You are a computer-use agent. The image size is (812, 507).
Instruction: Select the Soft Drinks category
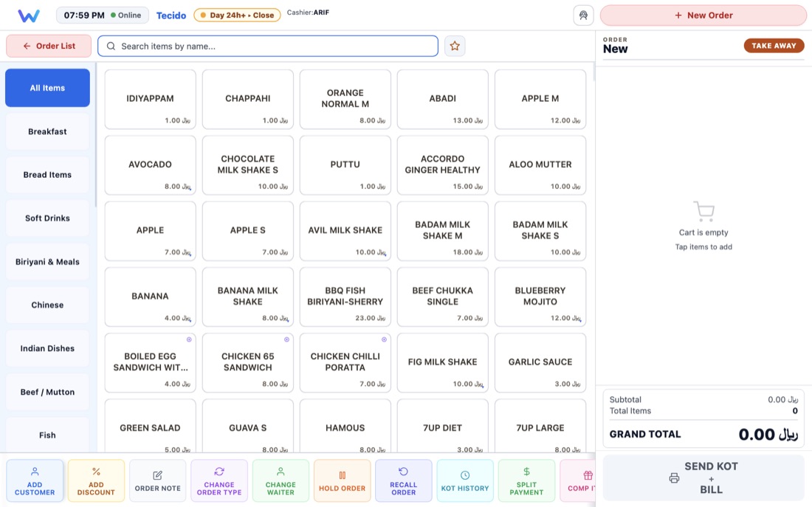pyautogui.click(x=48, y=218)
